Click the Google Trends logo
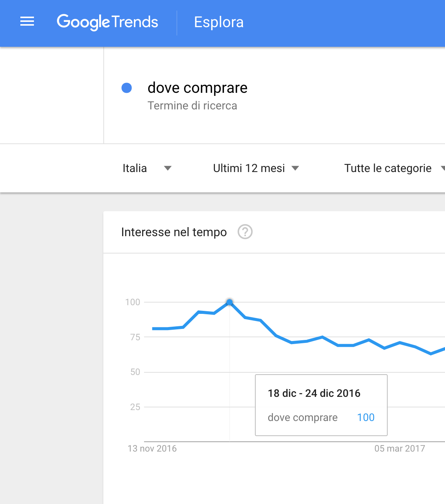Screen dimensions: 445x504 [107, 22]
